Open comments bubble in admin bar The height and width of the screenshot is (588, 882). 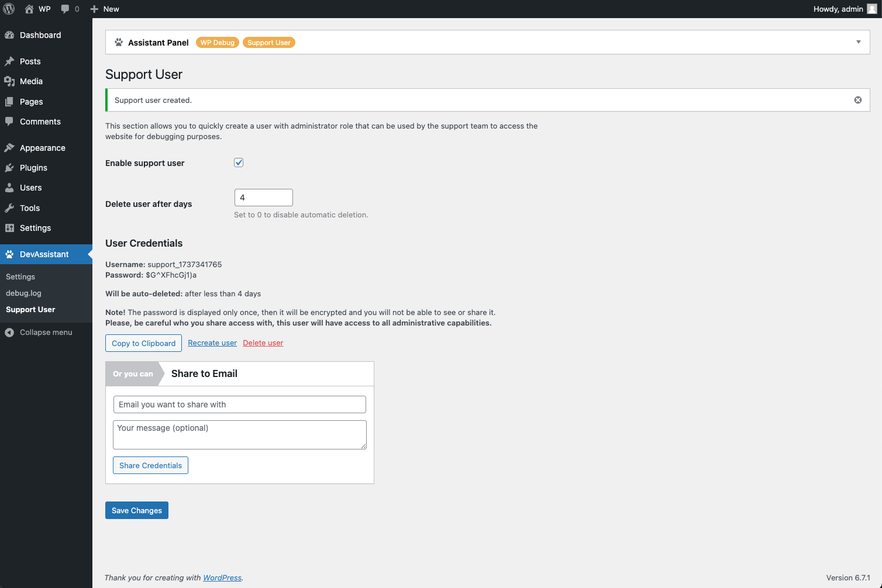click(x=65, y=9)
